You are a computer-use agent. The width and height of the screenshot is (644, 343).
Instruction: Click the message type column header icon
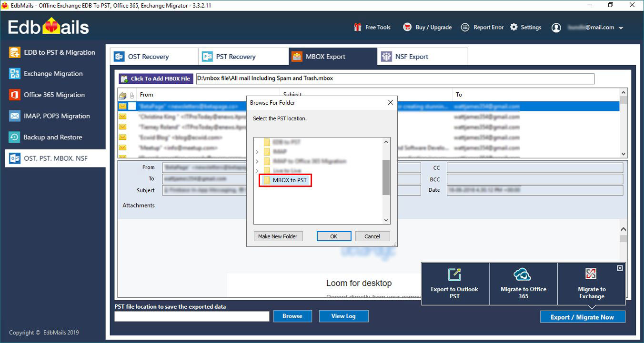point(122,95)
